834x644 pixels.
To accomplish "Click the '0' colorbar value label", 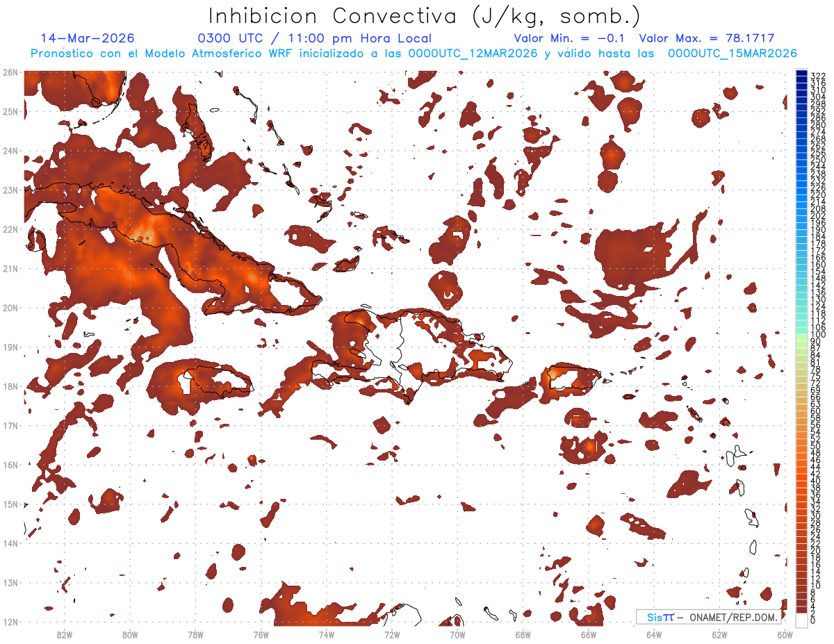I will click(813, 620).
